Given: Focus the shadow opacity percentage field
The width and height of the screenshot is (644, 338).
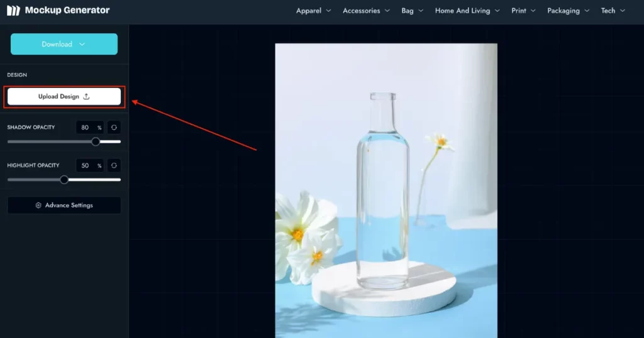Looking at the screenshot, I should 86,128.
